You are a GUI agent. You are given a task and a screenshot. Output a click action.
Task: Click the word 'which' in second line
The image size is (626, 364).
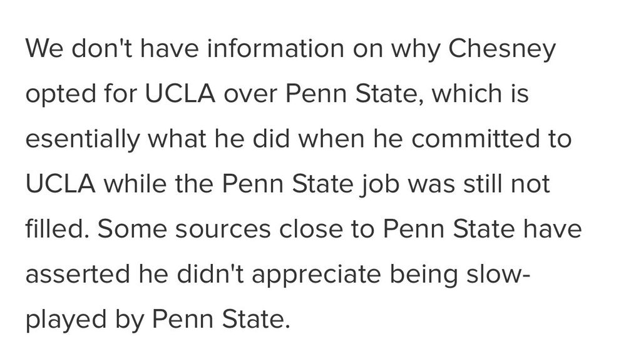click(467, 94)
